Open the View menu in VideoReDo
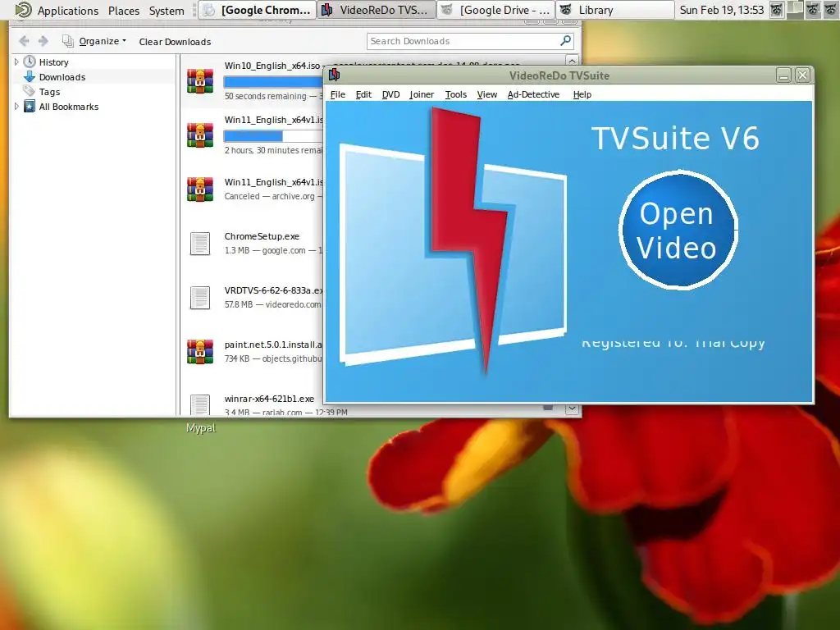The image size is (840, 630). (487, 94)
